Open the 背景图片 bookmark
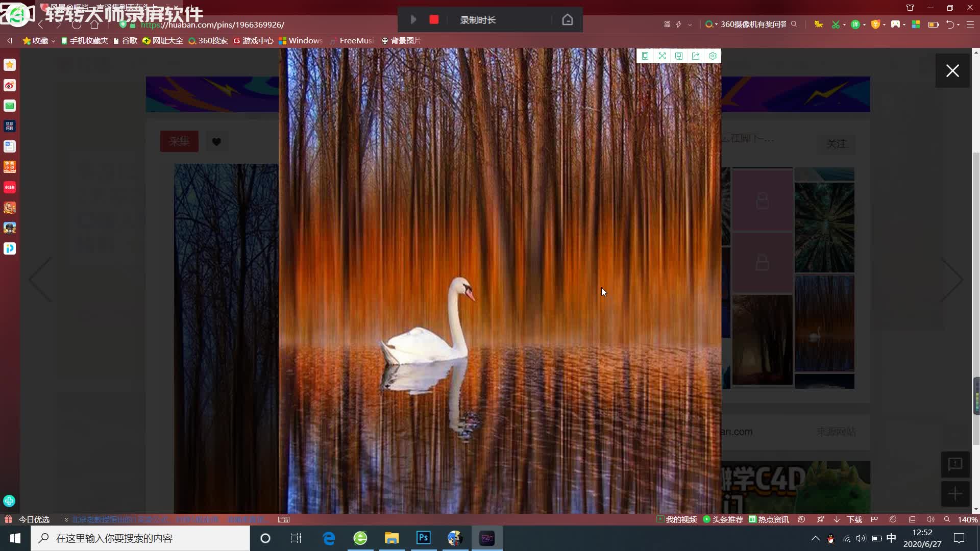Image resolution: width=980 pixels, height=551 pixels. (x=401, y=41)
